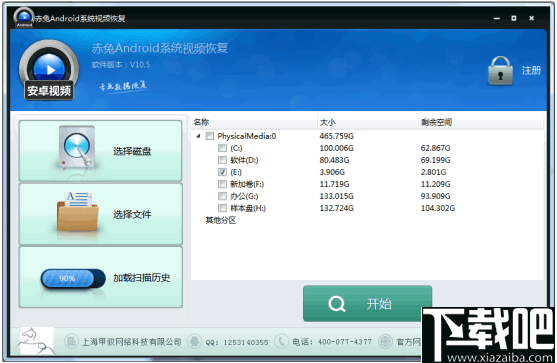Click 上海甲驭网络科技有限公司 company text
Screen dimensions: 557x363
coord(132,342)
